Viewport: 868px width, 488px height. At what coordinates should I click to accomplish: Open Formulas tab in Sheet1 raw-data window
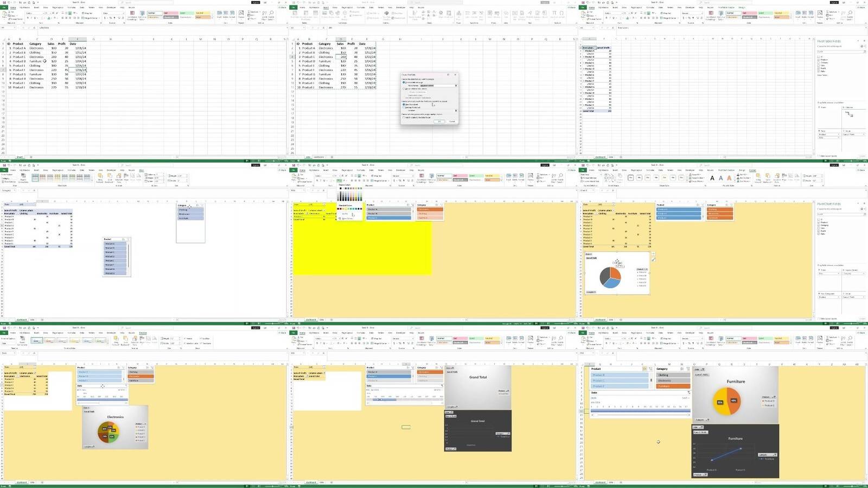pos(72,8)
